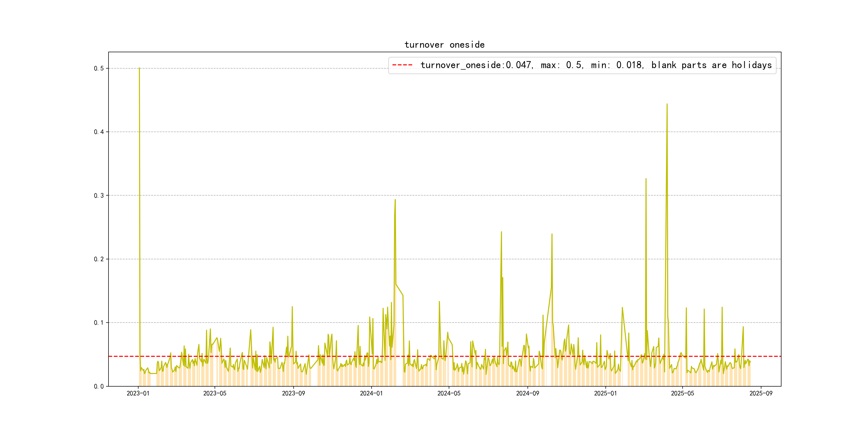The width and height of the screenshot is (868, 434).
Task: Click the 0.0 y-axis tick label
Action: (x=99, y=386)
